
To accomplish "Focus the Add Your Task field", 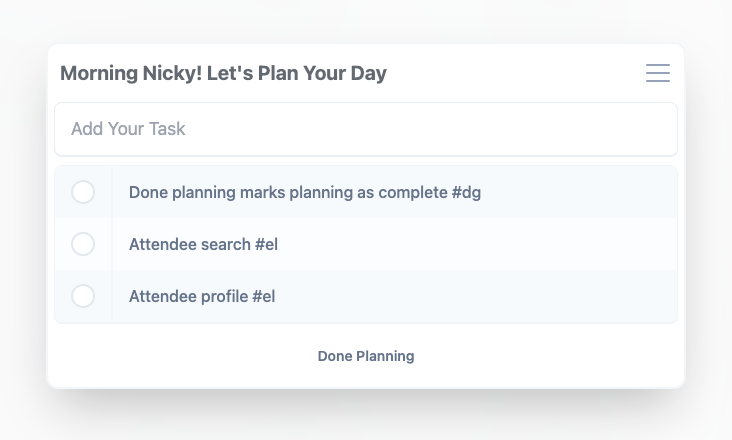I will click(365, 129).
